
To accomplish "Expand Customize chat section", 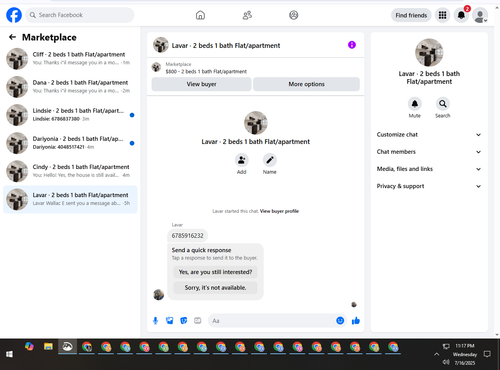I will [x=429, y=135].
